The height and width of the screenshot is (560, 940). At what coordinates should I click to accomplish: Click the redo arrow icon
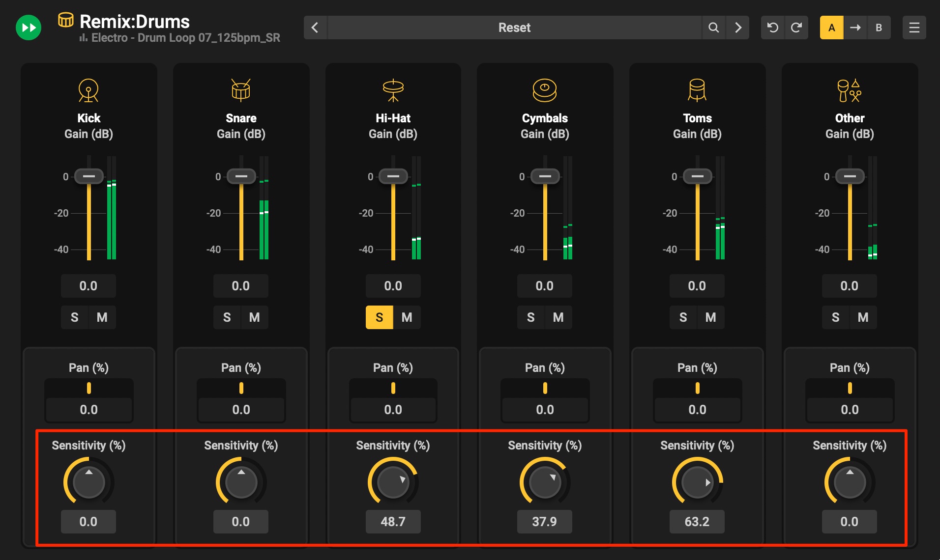796,28
